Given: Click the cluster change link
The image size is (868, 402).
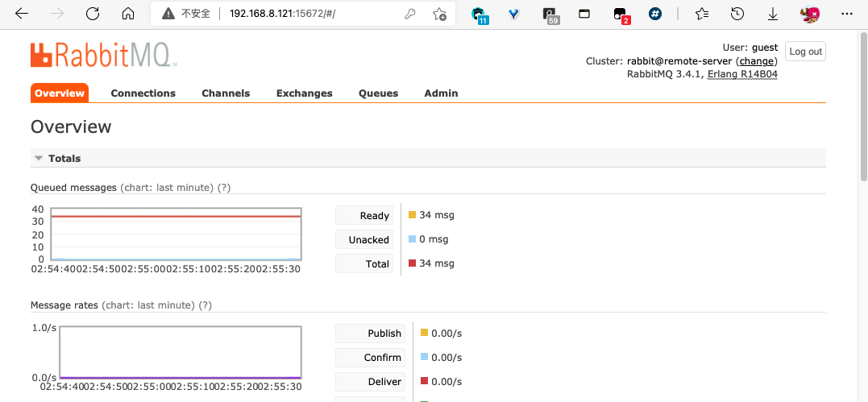Looking at the screenshot, I should 756,61.
